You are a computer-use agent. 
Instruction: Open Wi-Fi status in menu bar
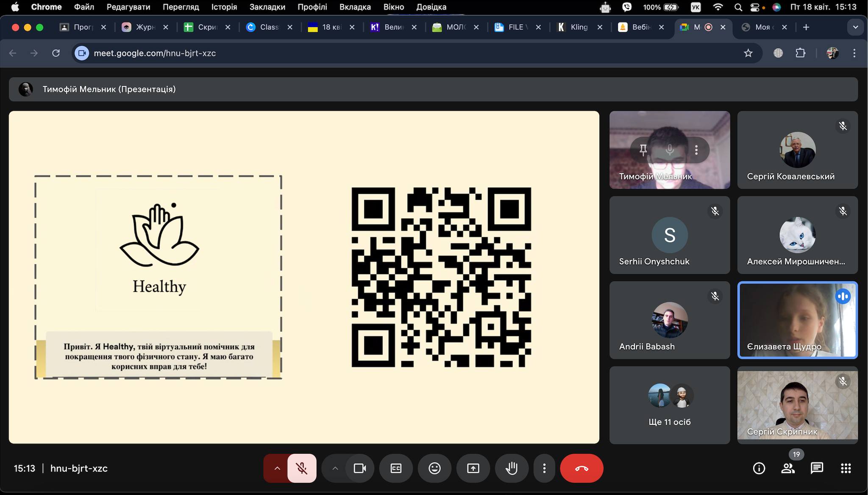point(718,7)
